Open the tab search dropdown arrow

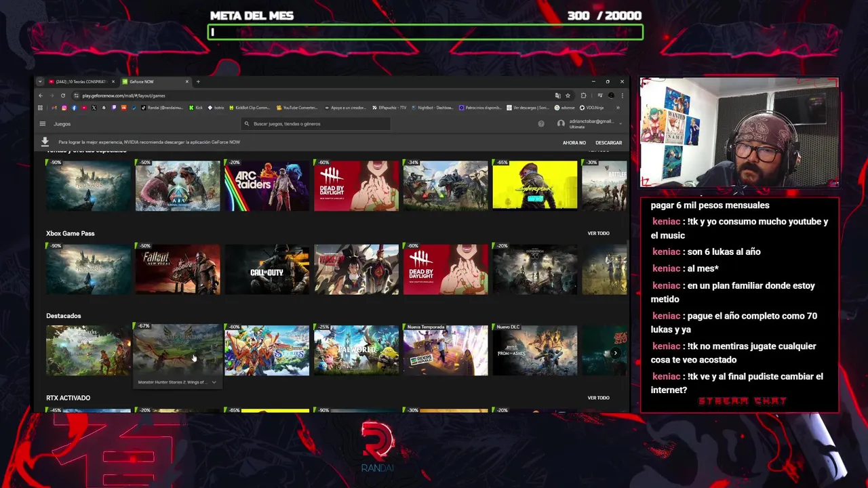click(40, 81)
